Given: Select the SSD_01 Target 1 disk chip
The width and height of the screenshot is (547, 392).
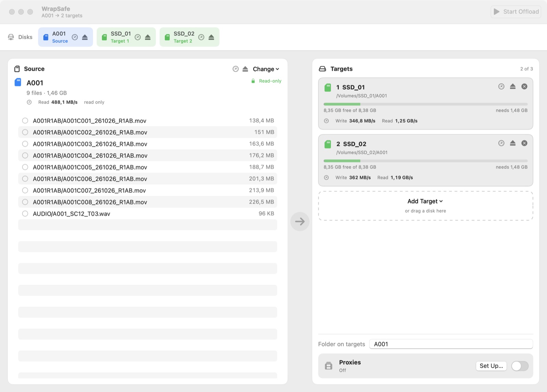Looking at the screenshot, I should [x=126, y=37].
